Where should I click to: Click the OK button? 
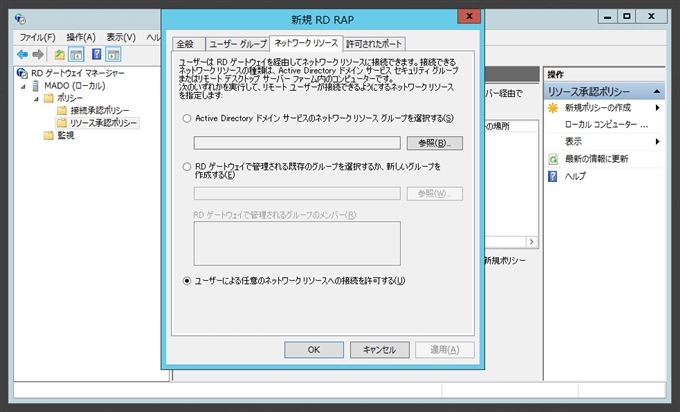pyautogui.click(x=314, y=350)
